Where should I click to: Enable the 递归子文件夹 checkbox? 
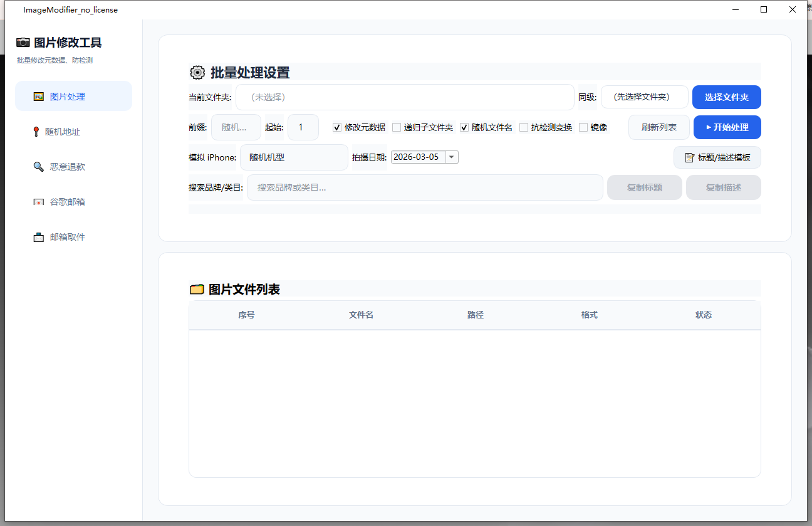point(397,127)
